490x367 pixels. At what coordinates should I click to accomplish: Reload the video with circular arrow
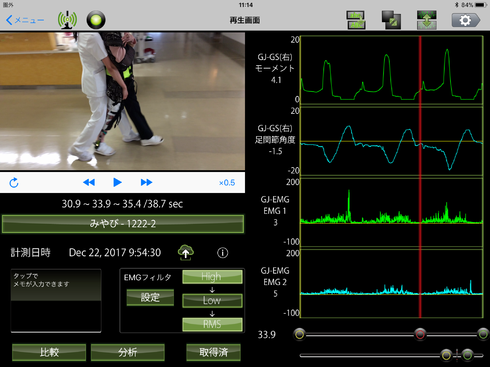(14, 183)
